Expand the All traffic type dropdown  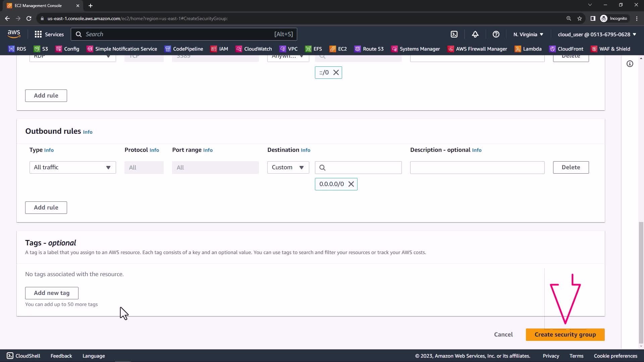(x=72, y=167)
